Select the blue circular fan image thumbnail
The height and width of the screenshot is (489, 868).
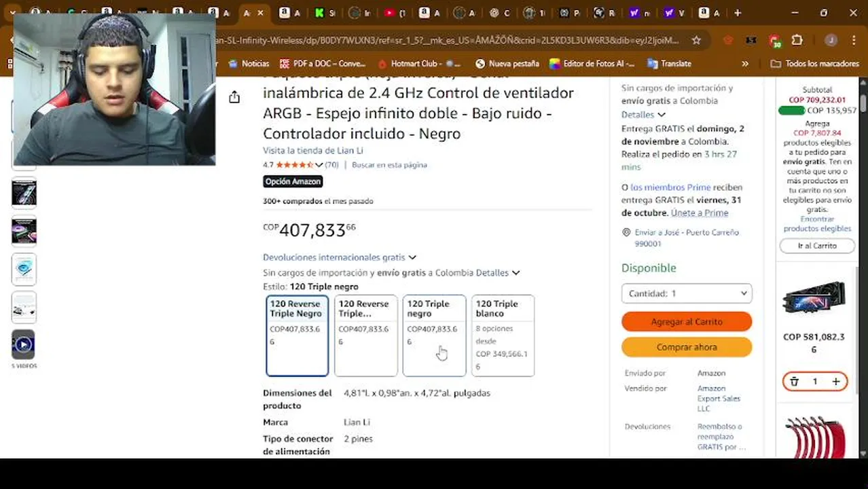pos(24,269)
